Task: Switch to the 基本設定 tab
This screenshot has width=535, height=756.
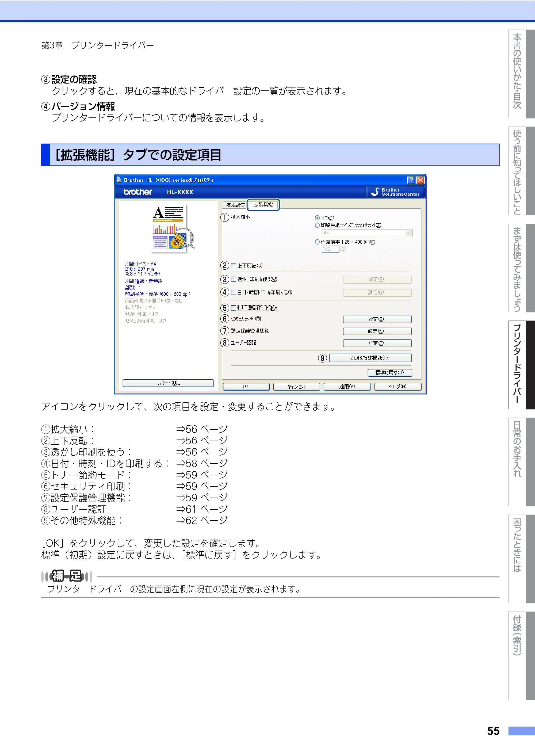Action: pyautogui.click(x=236, y=205)
